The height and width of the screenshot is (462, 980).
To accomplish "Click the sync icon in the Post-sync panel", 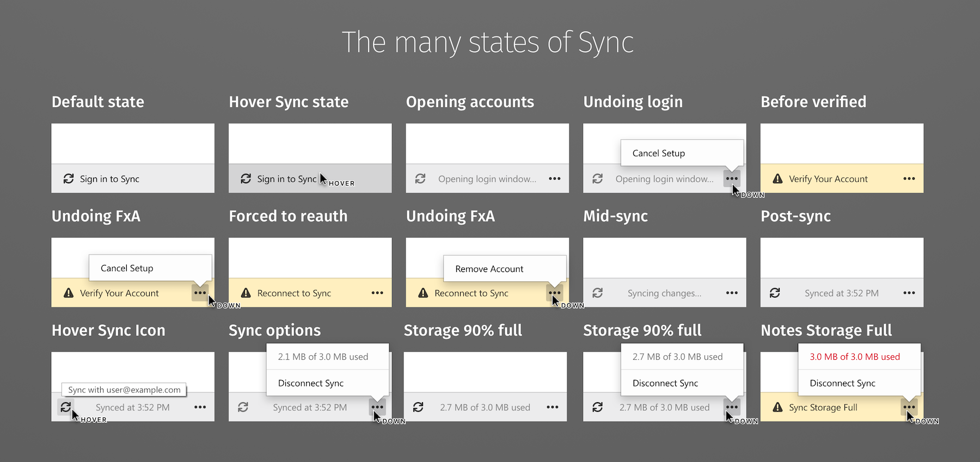I will click(775, 293).
